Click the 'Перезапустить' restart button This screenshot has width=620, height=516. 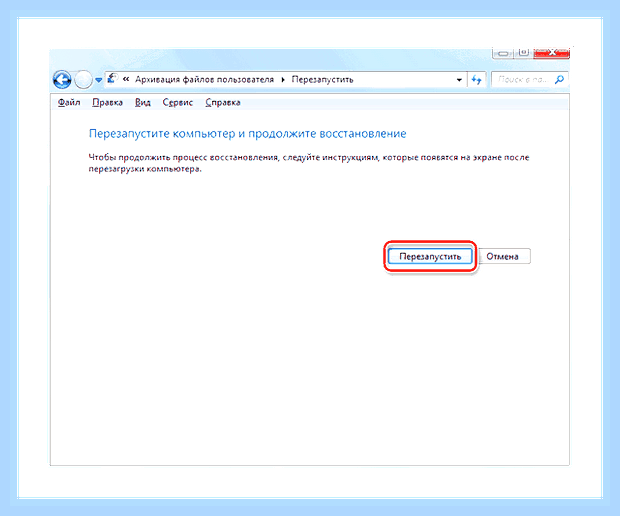pos(430,256)
